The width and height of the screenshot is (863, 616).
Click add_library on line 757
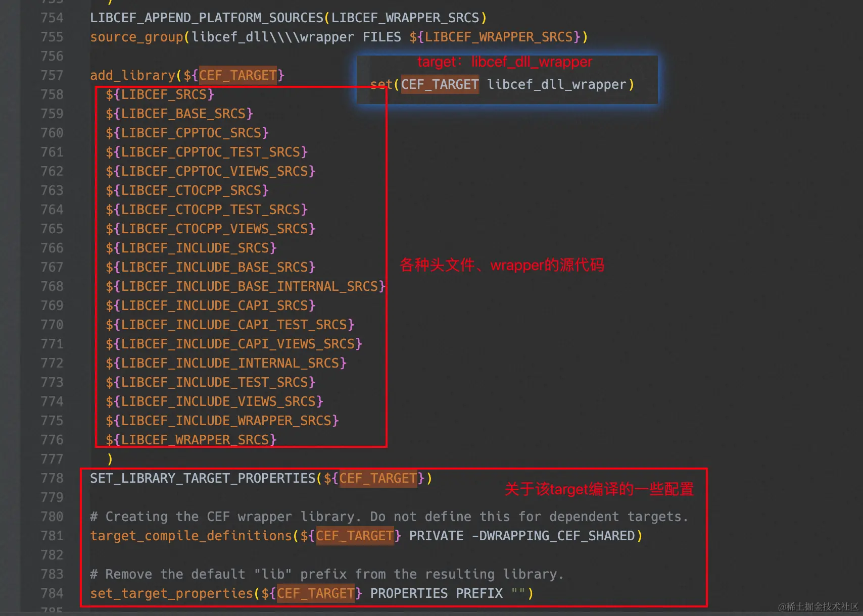(x=132, y=75)
